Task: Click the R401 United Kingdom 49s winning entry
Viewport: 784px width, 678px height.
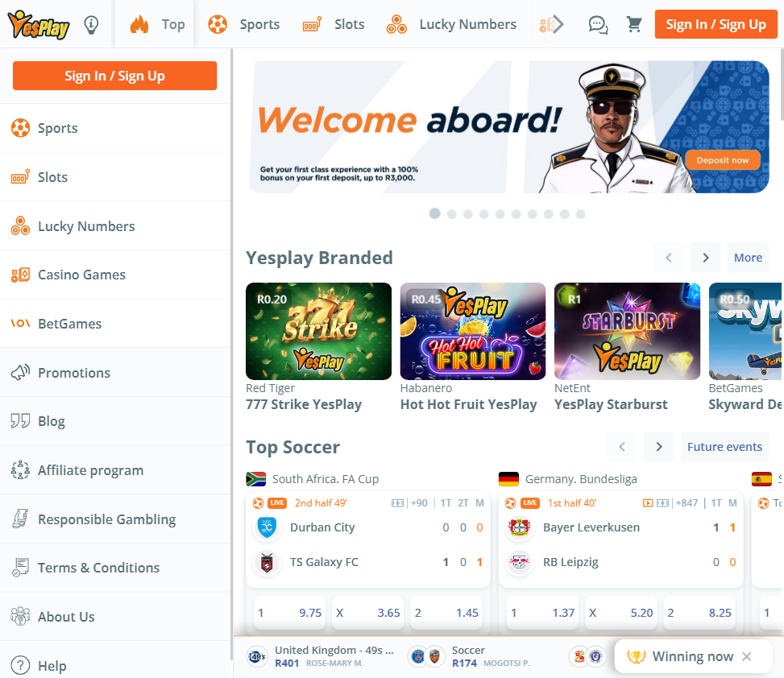Action: pyautogui.click(x=320, y=656)
